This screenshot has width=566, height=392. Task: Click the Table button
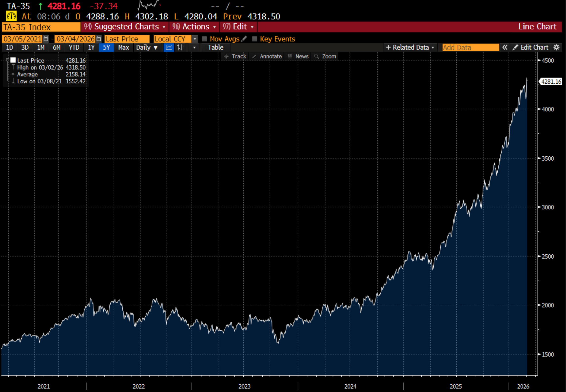[215, 47]
